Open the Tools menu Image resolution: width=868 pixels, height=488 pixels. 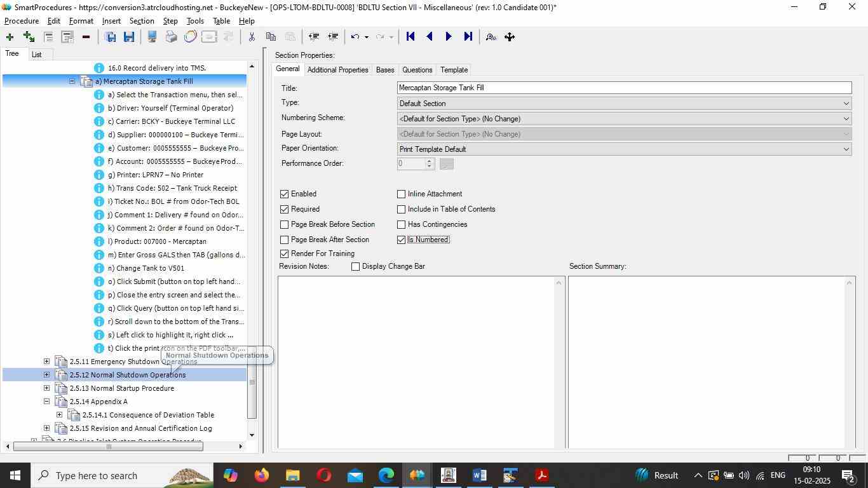(x=195, y=21)
